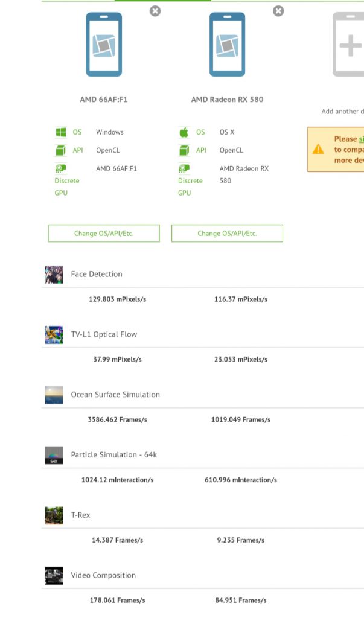Click the Discrete GPU icon for AMD 66AF:F1

point(61,169)
